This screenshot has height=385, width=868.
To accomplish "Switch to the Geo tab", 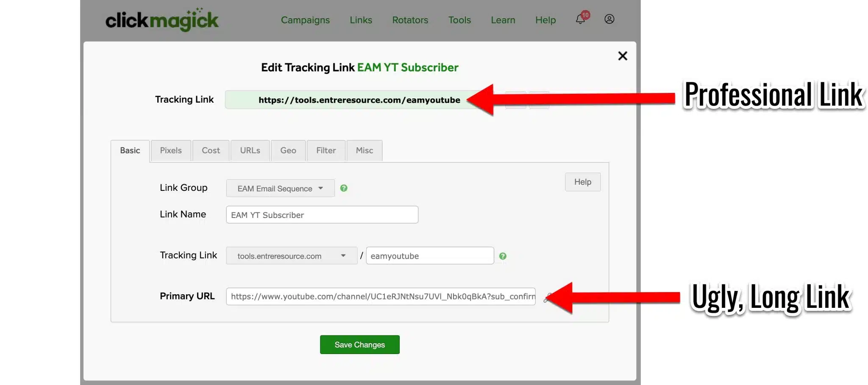I will pyautogui.click(x=288, y=151).
